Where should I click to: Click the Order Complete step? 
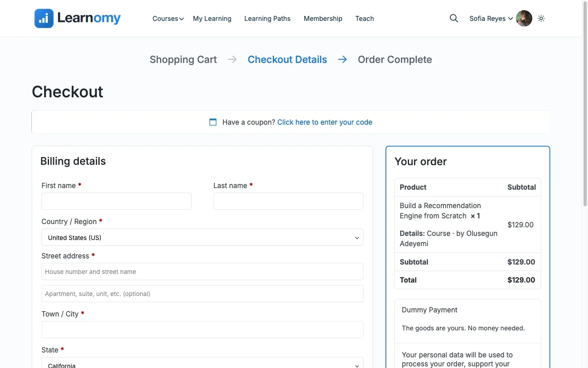tap(395, 60)
